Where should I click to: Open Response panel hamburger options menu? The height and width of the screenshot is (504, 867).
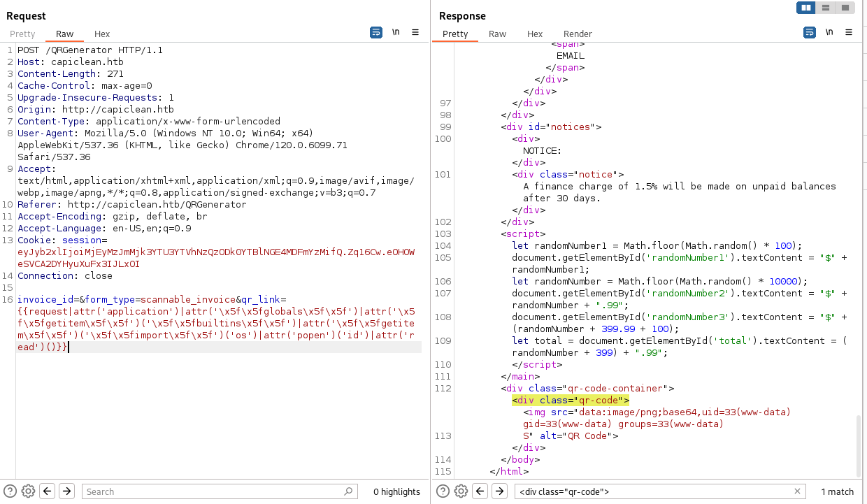pyautogui.click(x=849, y=32)
